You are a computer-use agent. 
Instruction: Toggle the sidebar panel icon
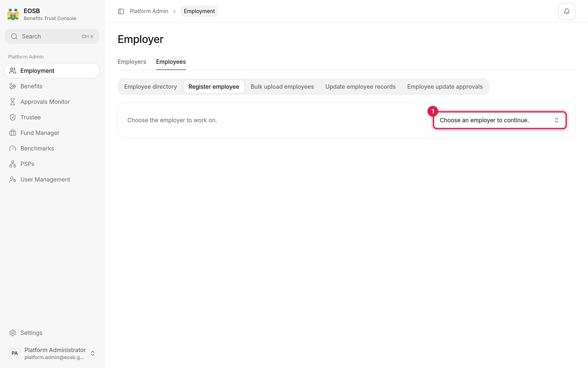[x=121, y=11]
